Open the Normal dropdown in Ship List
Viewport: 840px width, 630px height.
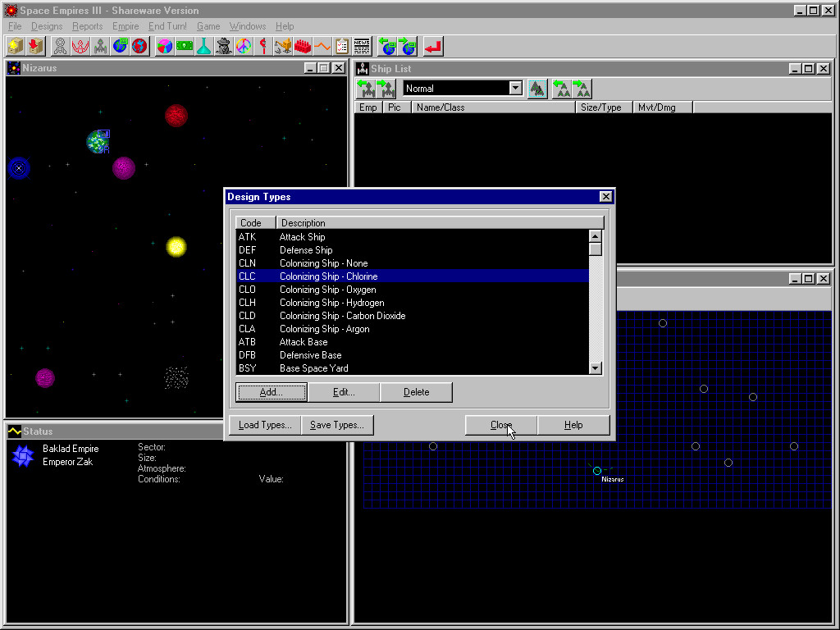click(x=515, y=89)
